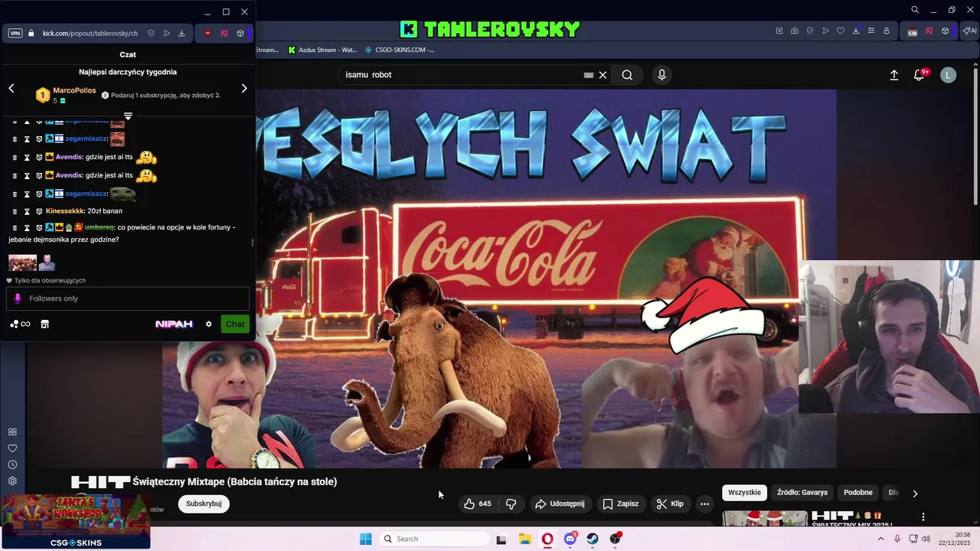Click the YouTube search magnifier icon

[627, 75]
